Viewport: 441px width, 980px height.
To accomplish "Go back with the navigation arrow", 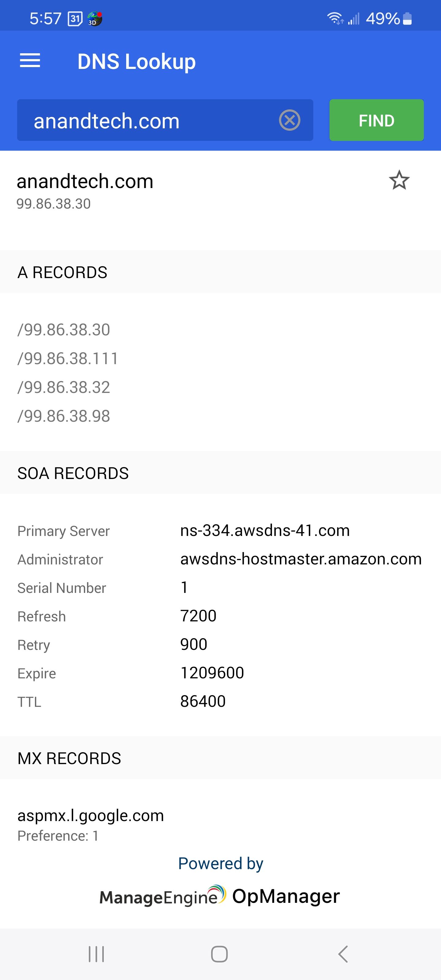I will [343, 954].
